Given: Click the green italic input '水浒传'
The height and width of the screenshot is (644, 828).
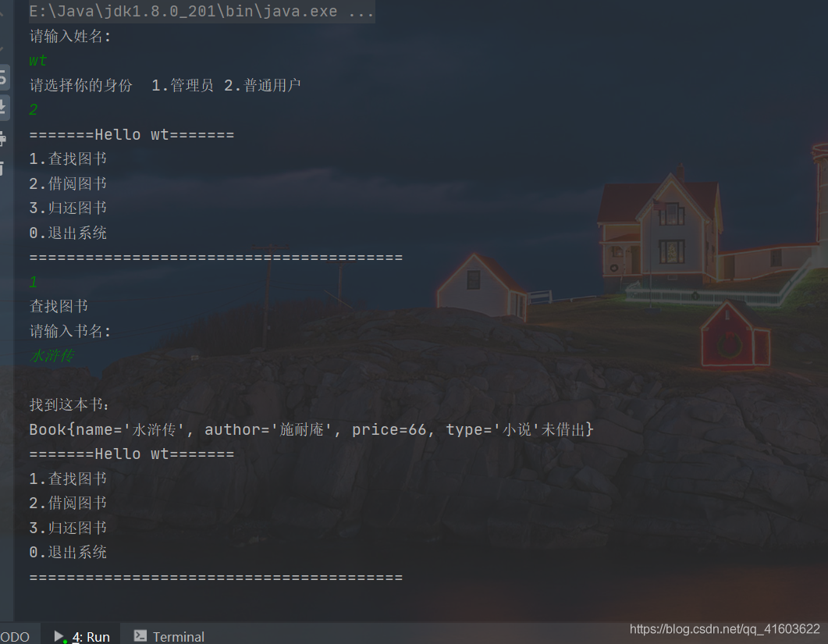Looking at the screenshot, I should coord(52,355).
